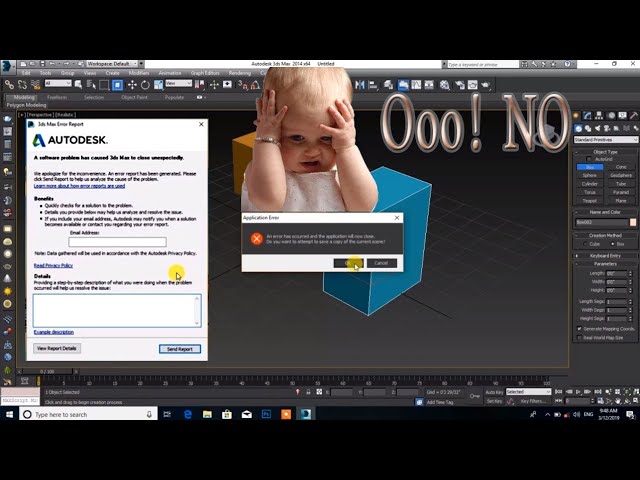Click the Box002 object name field
This screenshot has height=480, width=640.
click(602, 222)
